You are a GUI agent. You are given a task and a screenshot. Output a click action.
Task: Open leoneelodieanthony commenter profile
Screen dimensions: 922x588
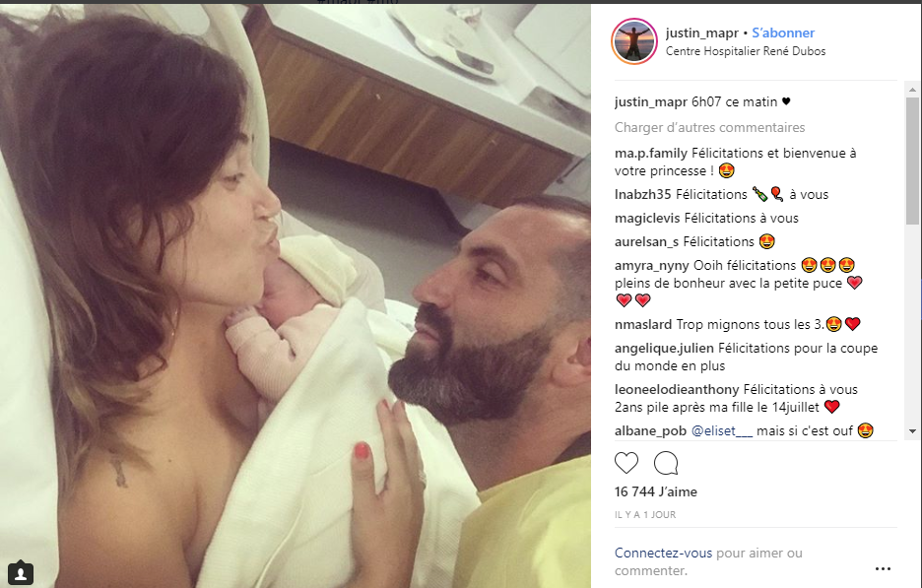(x=677, y=389)
